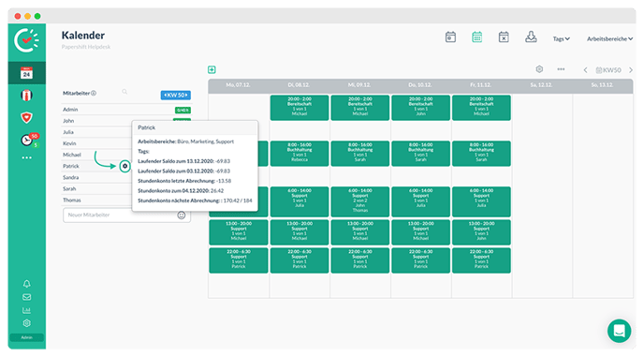Open Thursday's Bereitschaft shift with John
The height and width of the screenshot is (357, 644).
coord(420,108)
